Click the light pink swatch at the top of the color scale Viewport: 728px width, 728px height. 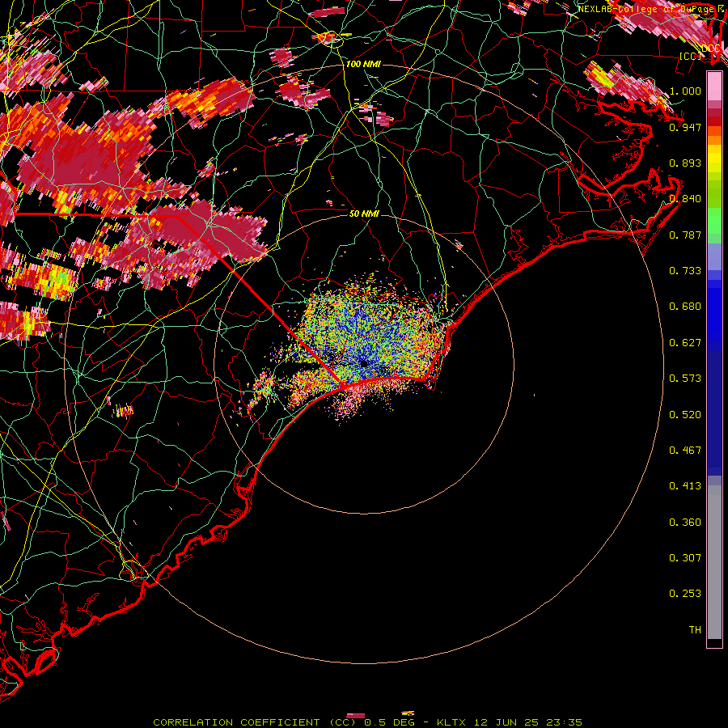coord(714,86)
